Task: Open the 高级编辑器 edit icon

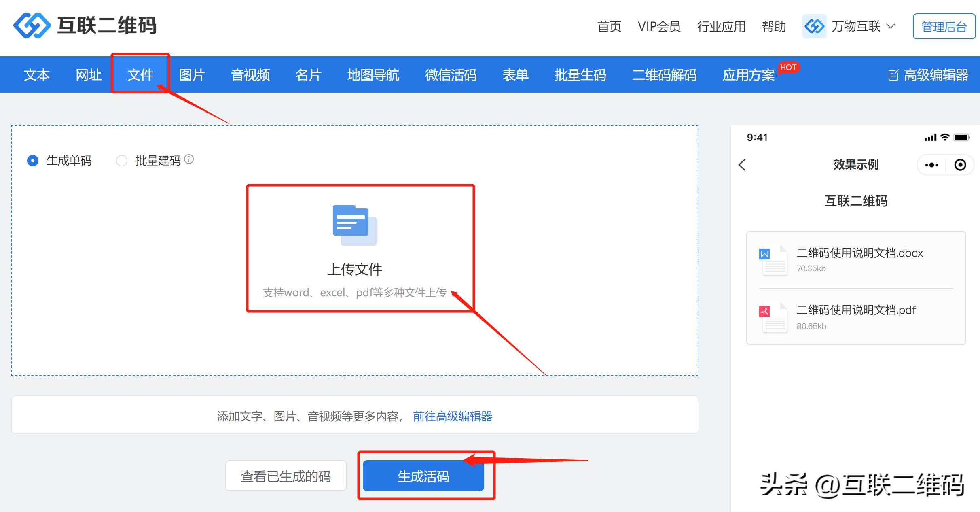Action: coord(893,75)
